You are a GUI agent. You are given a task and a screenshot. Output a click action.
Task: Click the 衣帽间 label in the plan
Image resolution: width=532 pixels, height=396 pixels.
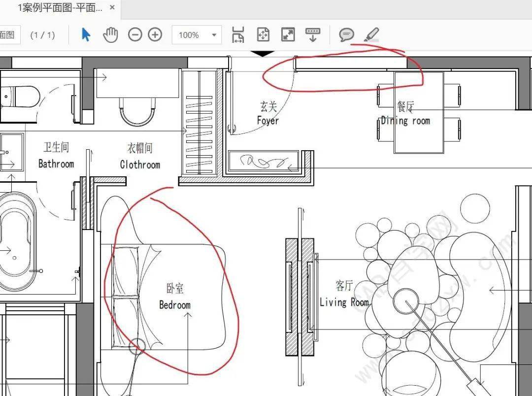click(x=140, y=148)
